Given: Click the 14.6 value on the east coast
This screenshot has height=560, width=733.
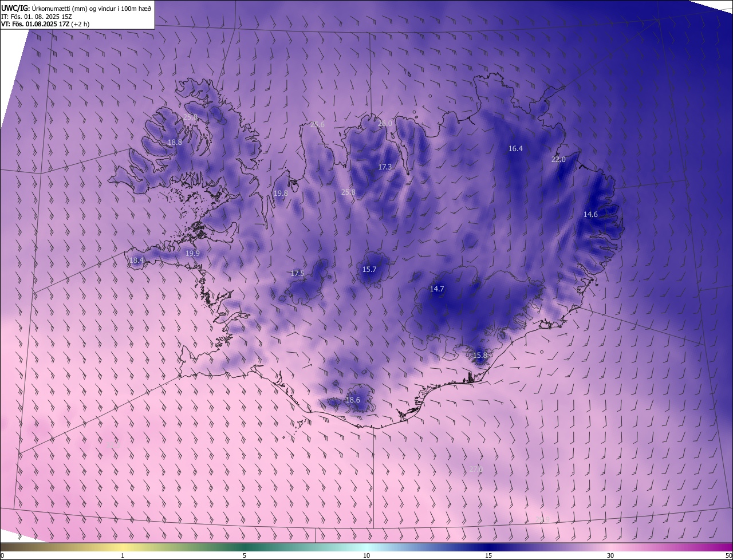Looking at the screenshot, I should pos(590,214).
